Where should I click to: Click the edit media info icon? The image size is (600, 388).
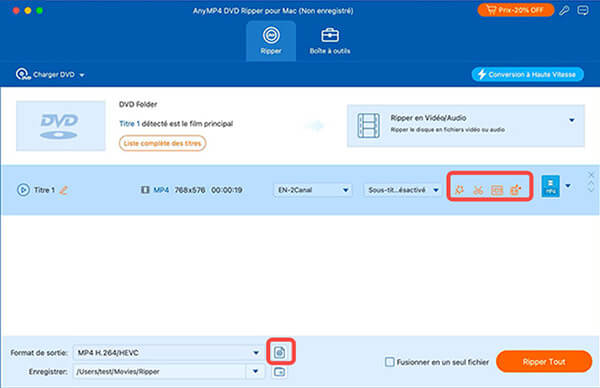coord(497,190)
